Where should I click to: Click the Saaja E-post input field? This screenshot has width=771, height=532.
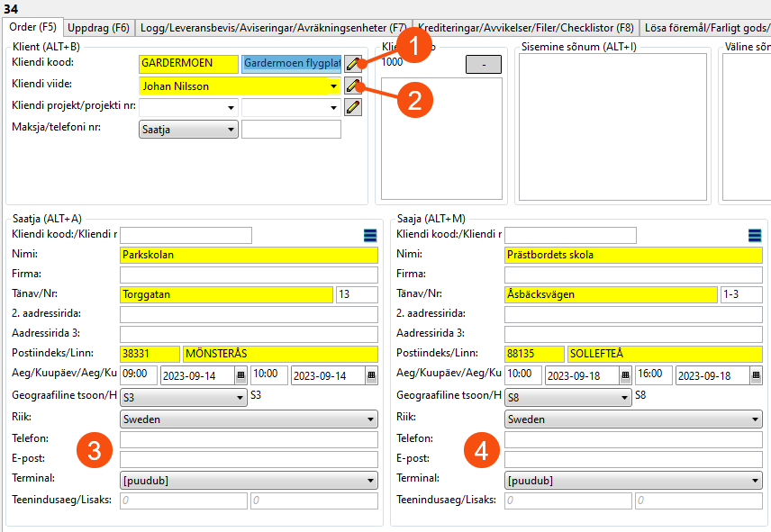click(x=633, y=459)
